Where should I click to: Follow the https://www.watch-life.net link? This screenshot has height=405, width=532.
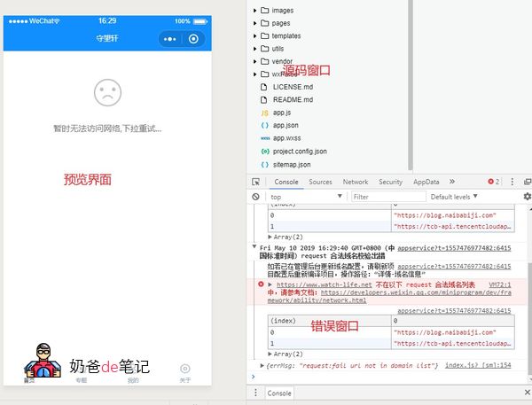[324, 285]
